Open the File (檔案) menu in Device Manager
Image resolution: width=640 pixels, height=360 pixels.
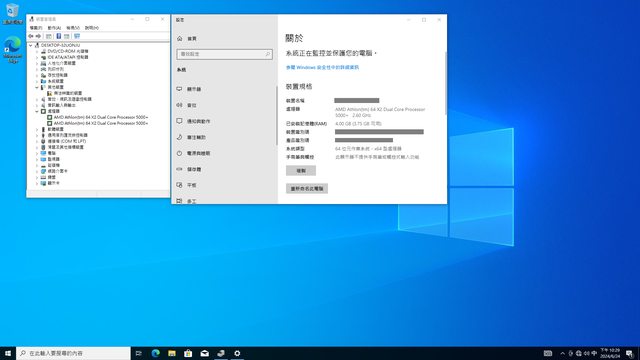(36, 28)
